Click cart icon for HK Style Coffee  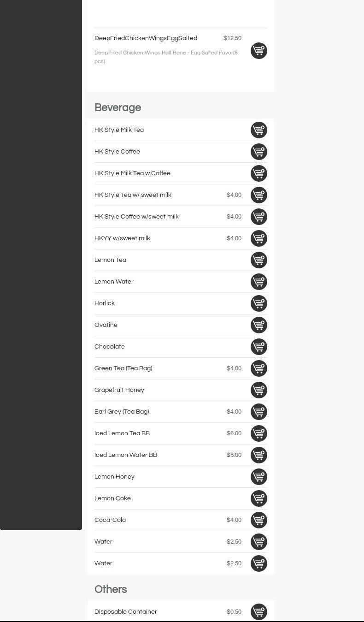coord(258,152)
